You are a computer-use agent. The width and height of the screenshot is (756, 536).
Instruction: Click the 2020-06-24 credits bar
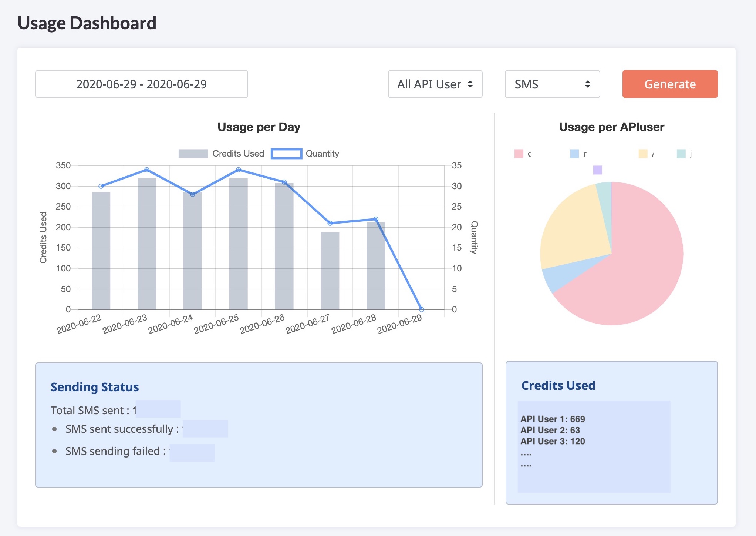point(193,251)
